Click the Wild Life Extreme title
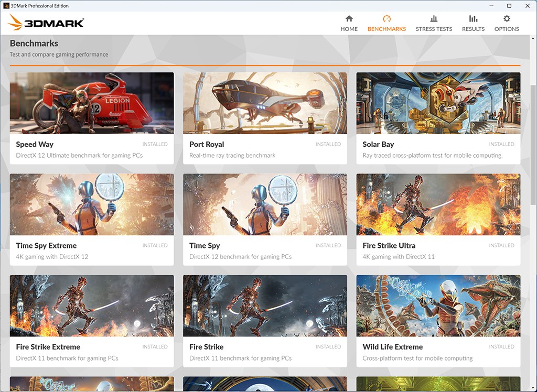This screenshot has width=537, height=392. [392, 347]
